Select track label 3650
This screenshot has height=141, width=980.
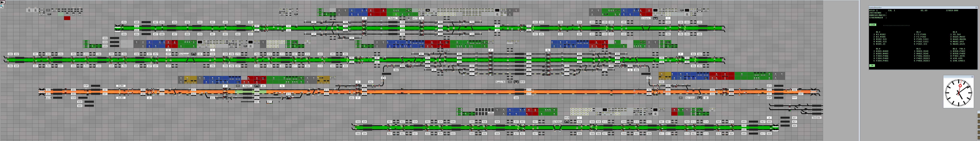[105, 46]
